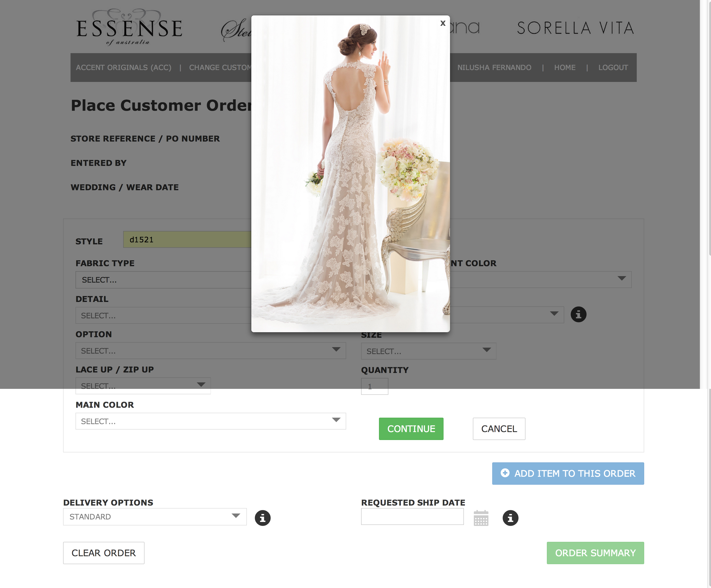Expand the Option select dropdown

(x=211, y=351)
